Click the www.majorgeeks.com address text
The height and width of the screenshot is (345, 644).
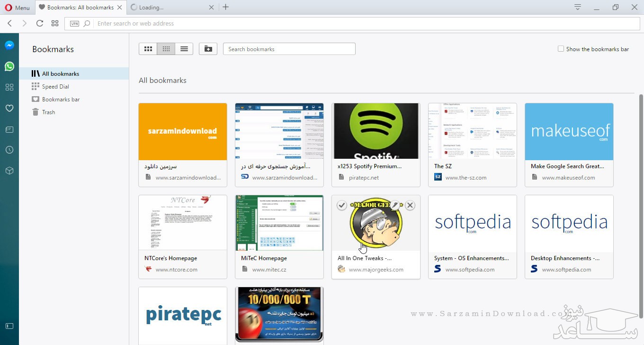(x=376, y=270)
